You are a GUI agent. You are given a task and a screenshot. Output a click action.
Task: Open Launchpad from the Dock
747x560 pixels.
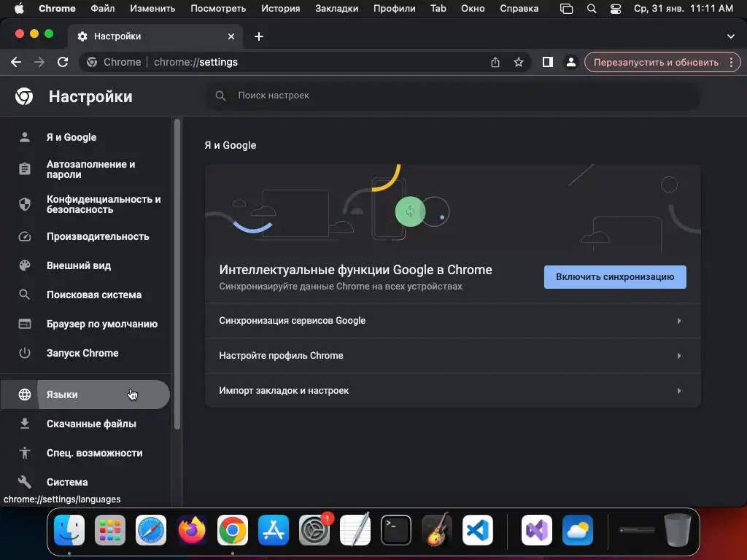pos(110,530)
